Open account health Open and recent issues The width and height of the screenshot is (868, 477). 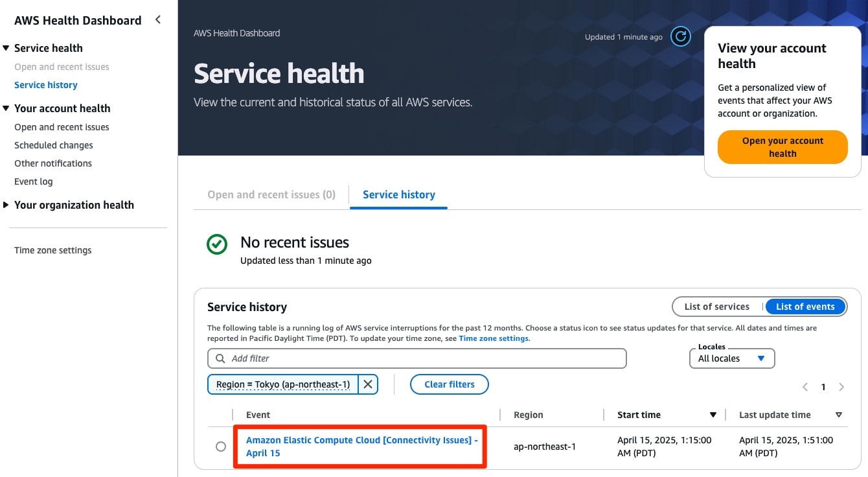[x=62, y=127]
